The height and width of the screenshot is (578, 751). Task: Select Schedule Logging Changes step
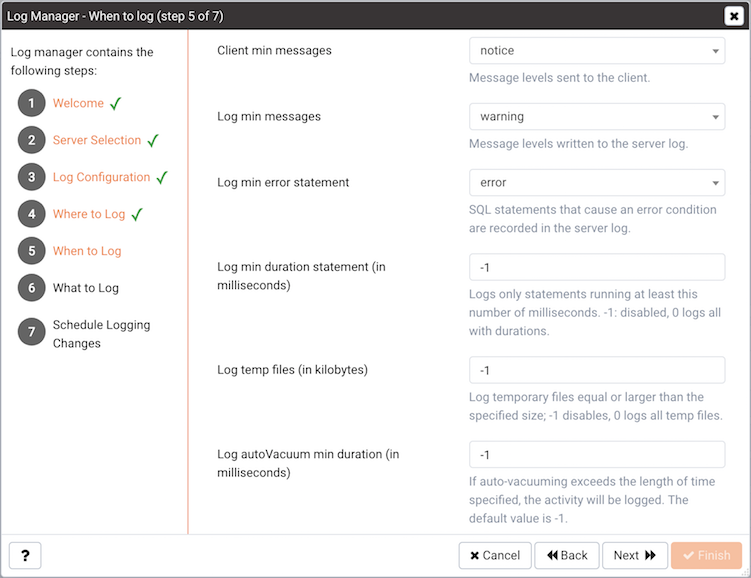coord(102,334)
